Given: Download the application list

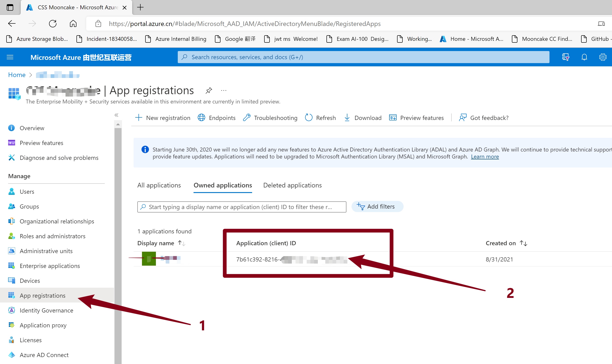Looking at the screenshot, I should point(363,118).
